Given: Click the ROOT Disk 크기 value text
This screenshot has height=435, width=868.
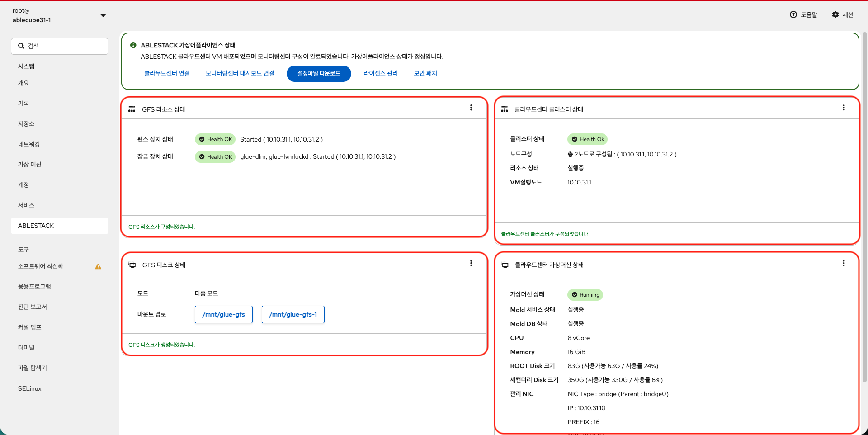Looking at the screenshot, I should click(613, 366).
